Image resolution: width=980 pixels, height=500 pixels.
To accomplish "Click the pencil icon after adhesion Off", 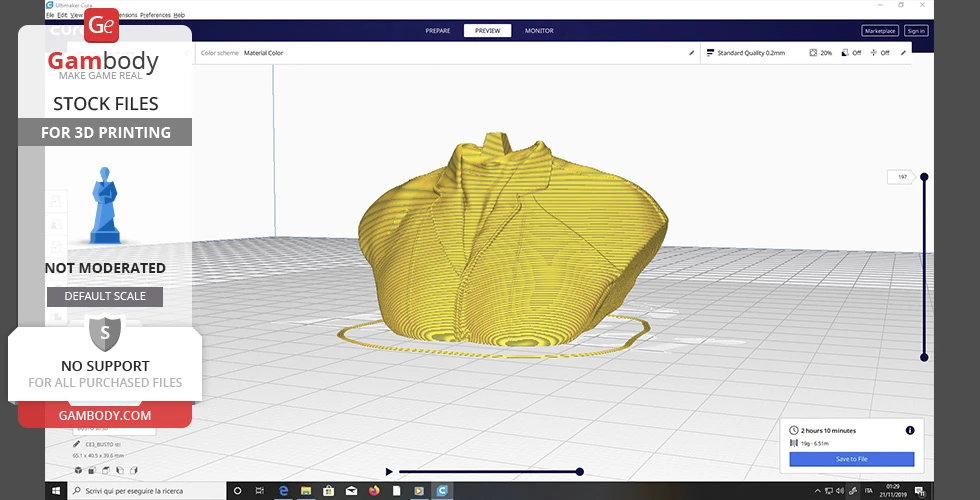I will (x=903, y=53).
